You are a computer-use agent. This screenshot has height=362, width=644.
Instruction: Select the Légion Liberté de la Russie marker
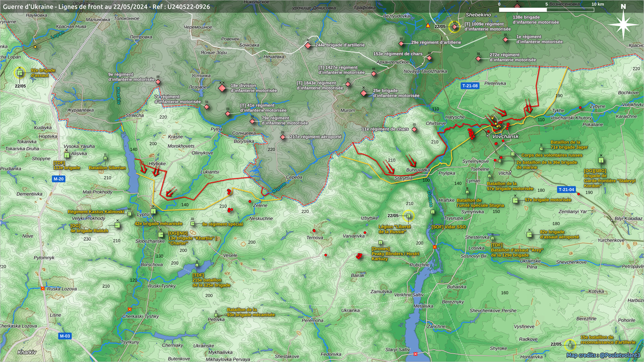coord(408,216)
